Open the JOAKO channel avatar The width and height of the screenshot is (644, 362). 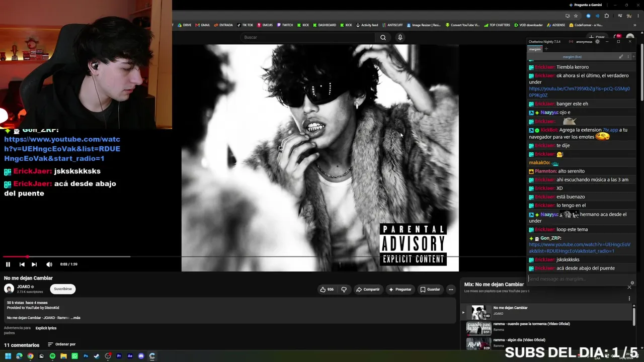coord(9,289)
